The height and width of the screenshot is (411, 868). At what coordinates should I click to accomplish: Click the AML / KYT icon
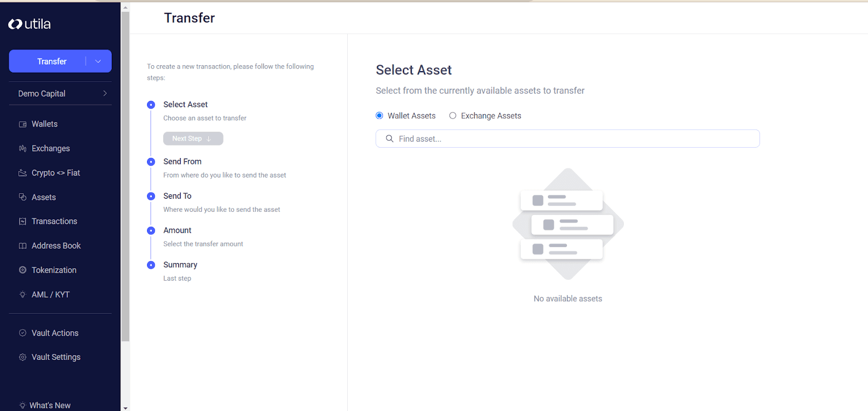click(23, 294)
